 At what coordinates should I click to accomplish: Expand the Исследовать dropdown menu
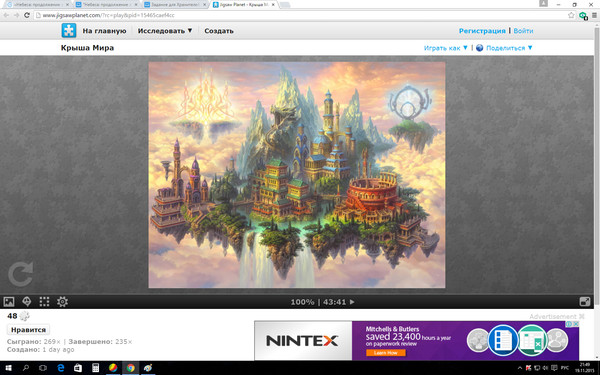165,31
